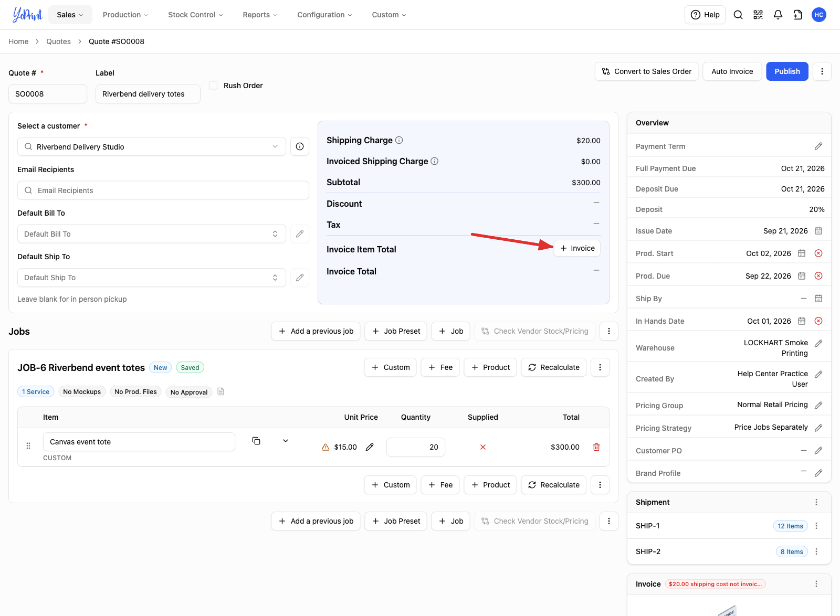Open the Issue Date calendar icon

[818, 231]
